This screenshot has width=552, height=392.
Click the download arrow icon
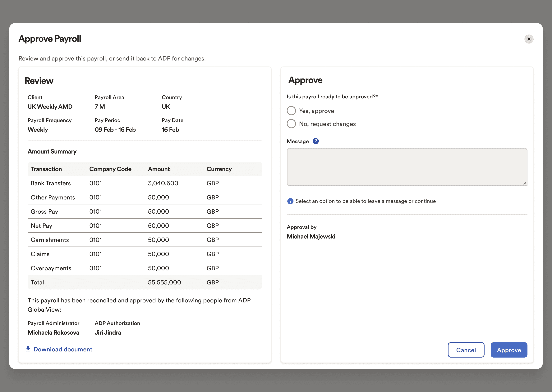pyautogui.click(x=28, y=349)
